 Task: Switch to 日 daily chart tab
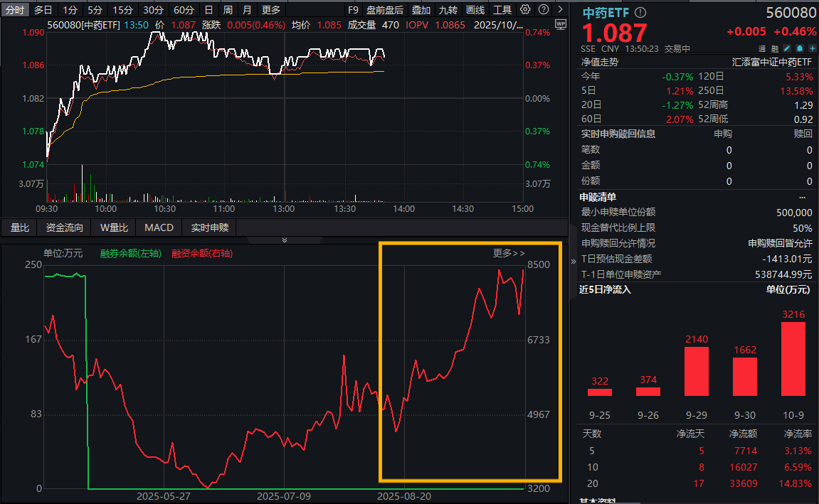tap(208, 10)
